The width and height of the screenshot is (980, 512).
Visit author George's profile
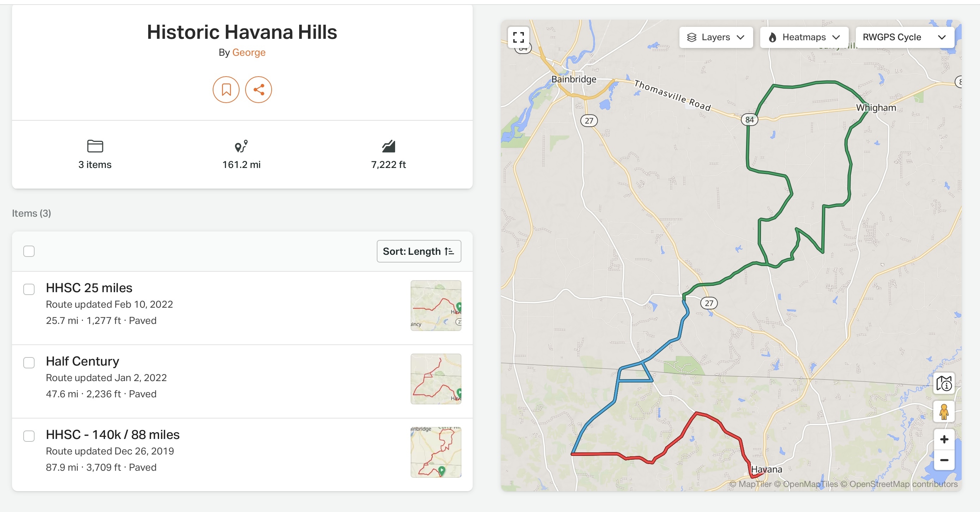tap(249, 53)
